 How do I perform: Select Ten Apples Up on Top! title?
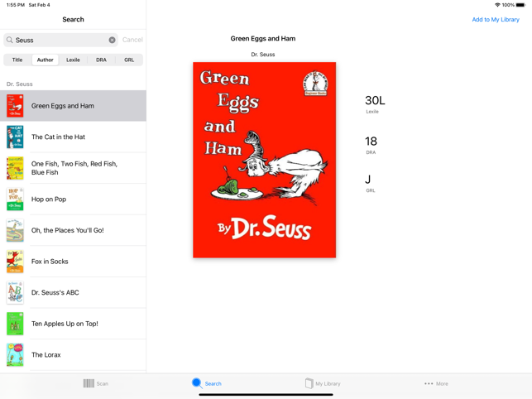65,324
